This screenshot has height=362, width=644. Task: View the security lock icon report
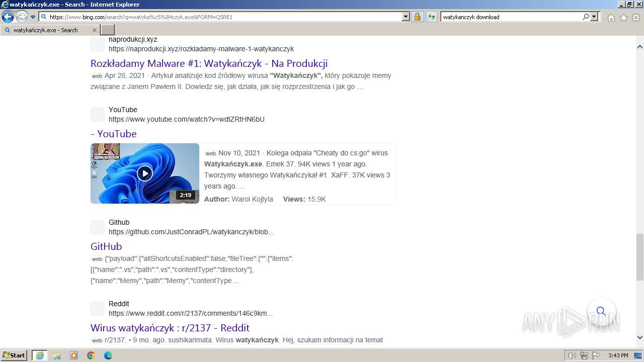click(x=417, y=17)
